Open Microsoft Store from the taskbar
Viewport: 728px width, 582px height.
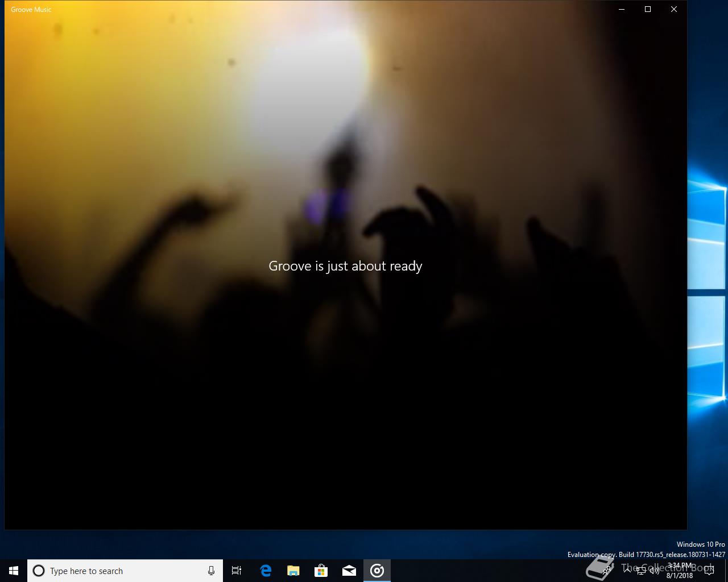tap(321, 571)
